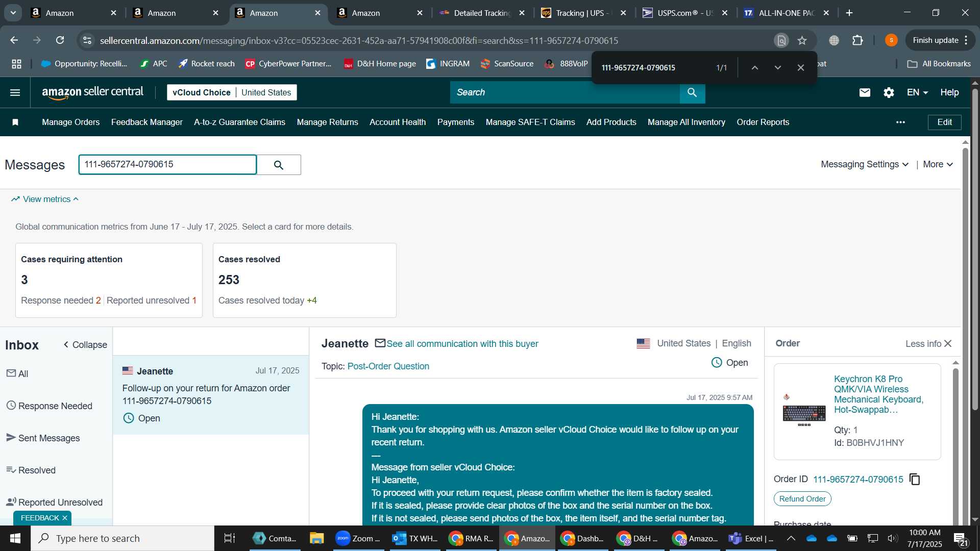Open the order ID 111-9657274-0790615 link
Image resolution: width=980 pixels, height=551 pixels.
click(x=858, y=480)
